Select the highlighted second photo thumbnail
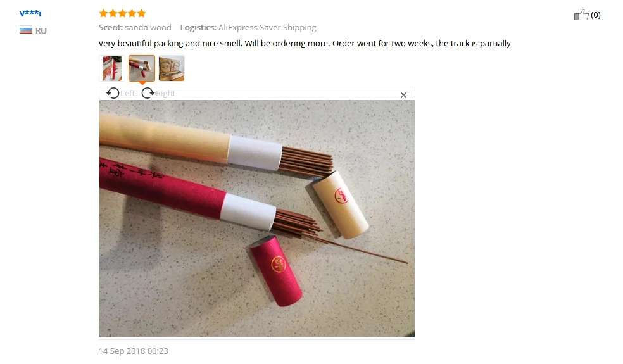The height and width of the screenshot is (364, 623). 142,68
